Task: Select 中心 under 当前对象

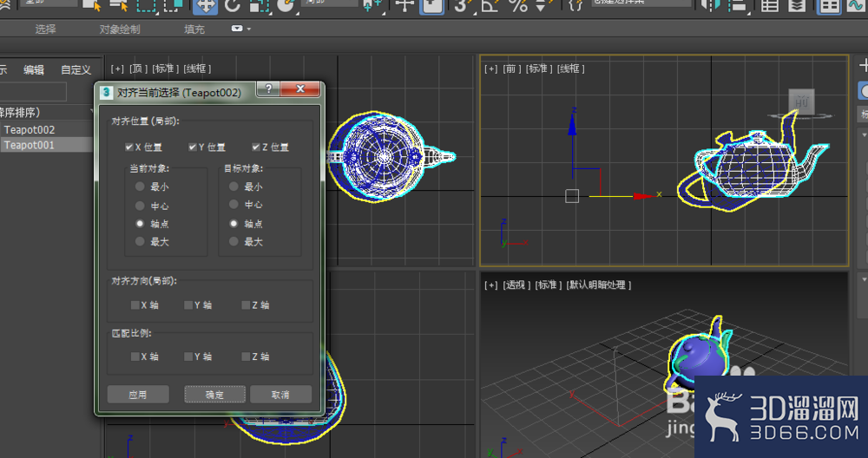Action: 140,206
